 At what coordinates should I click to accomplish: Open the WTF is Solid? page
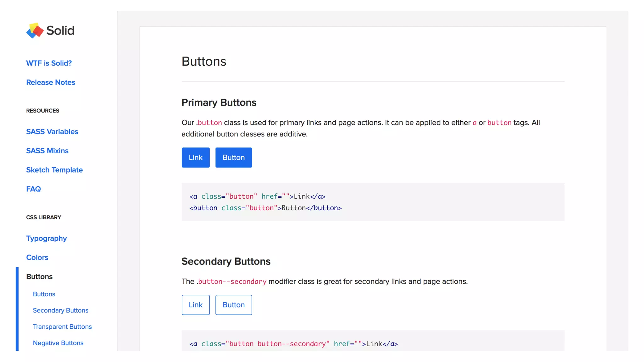pos(49,63)
